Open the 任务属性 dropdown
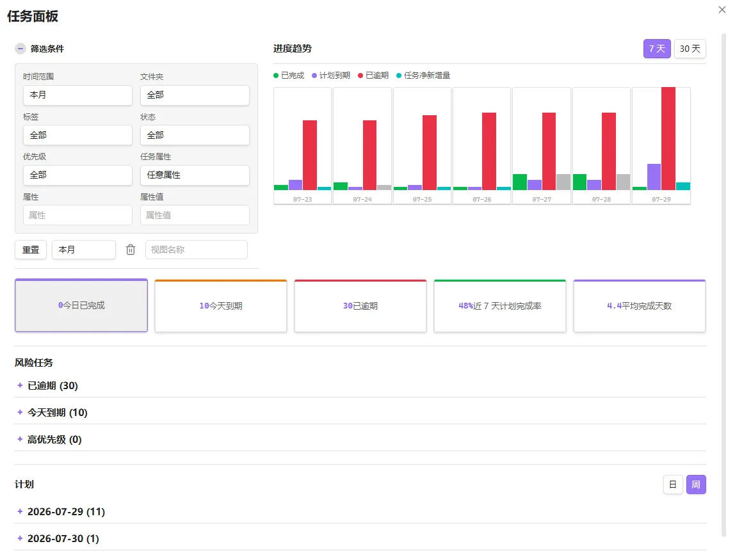The height and width of the screenshot is (560, 735). click(x=195, y=175)
